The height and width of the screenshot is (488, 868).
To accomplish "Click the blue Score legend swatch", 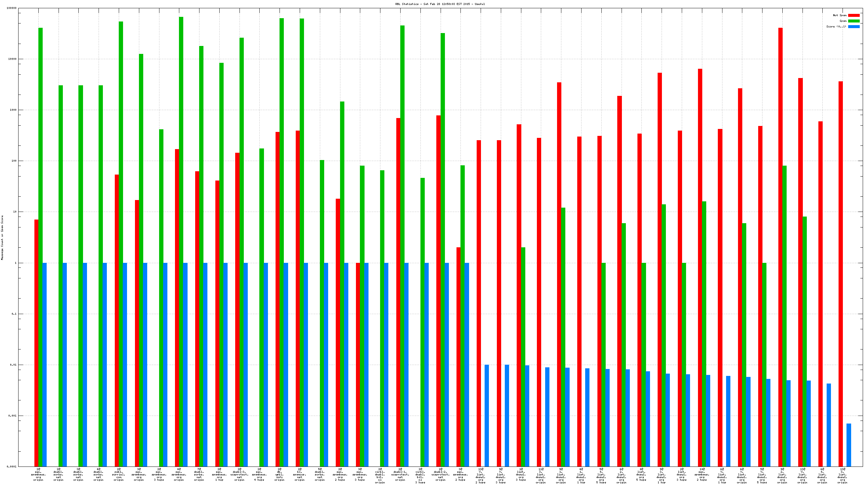I will click(853, 26).
